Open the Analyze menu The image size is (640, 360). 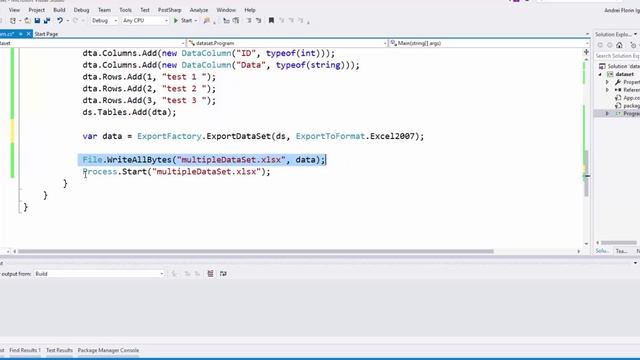pos(199,10)
